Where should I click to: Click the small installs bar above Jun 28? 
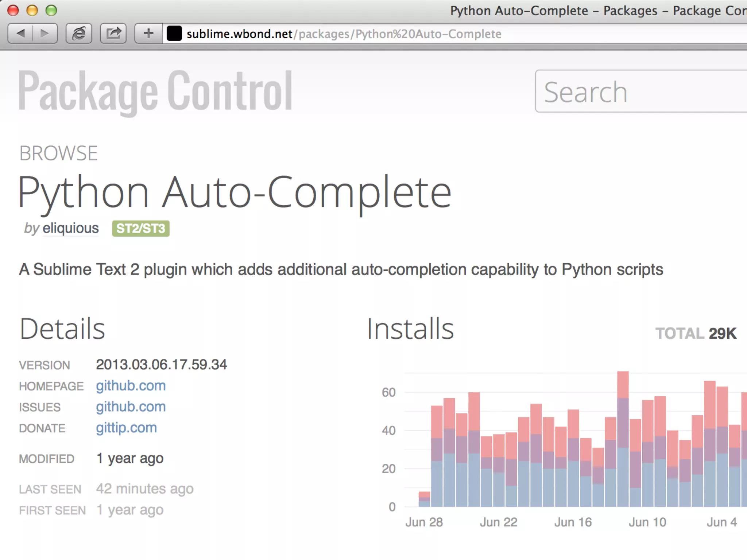(x=424, y=499)
